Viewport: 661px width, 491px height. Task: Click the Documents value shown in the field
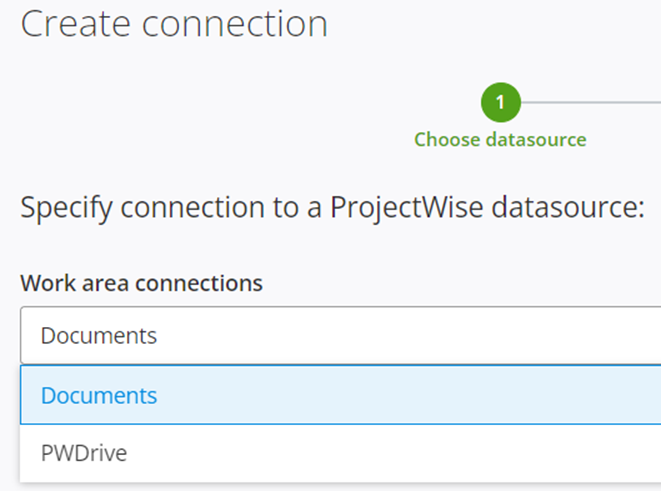99,336
